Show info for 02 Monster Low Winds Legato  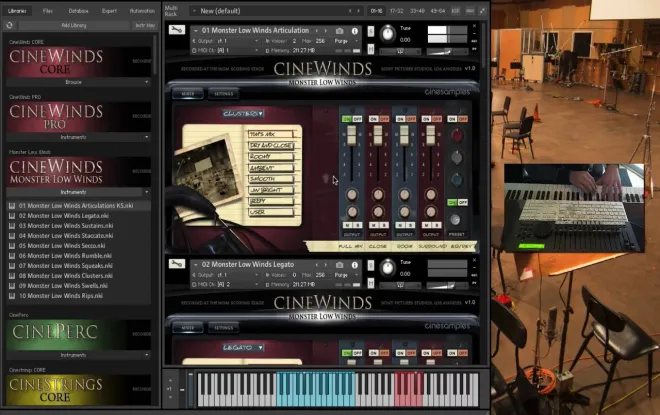click(355, 265)
